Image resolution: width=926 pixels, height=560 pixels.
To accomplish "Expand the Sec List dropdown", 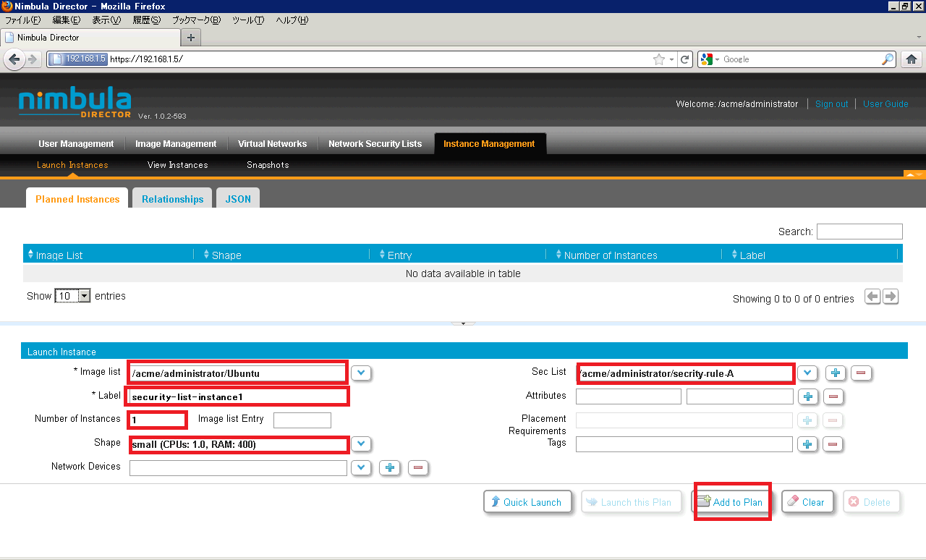I will (807, 373).
